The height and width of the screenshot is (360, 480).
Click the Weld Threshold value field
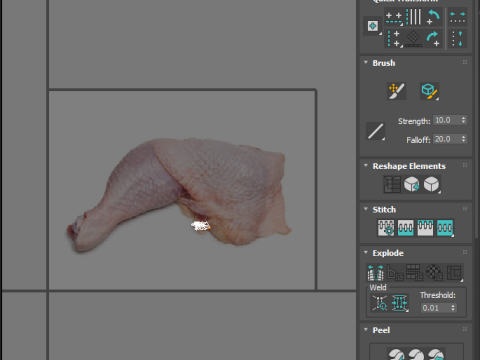click(x=435, y=308)
